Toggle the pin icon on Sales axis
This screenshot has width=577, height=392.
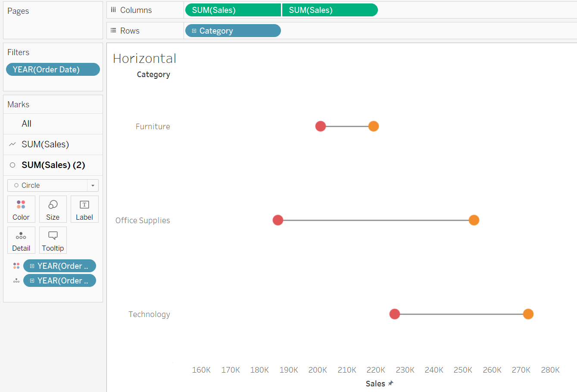point(390,383)
